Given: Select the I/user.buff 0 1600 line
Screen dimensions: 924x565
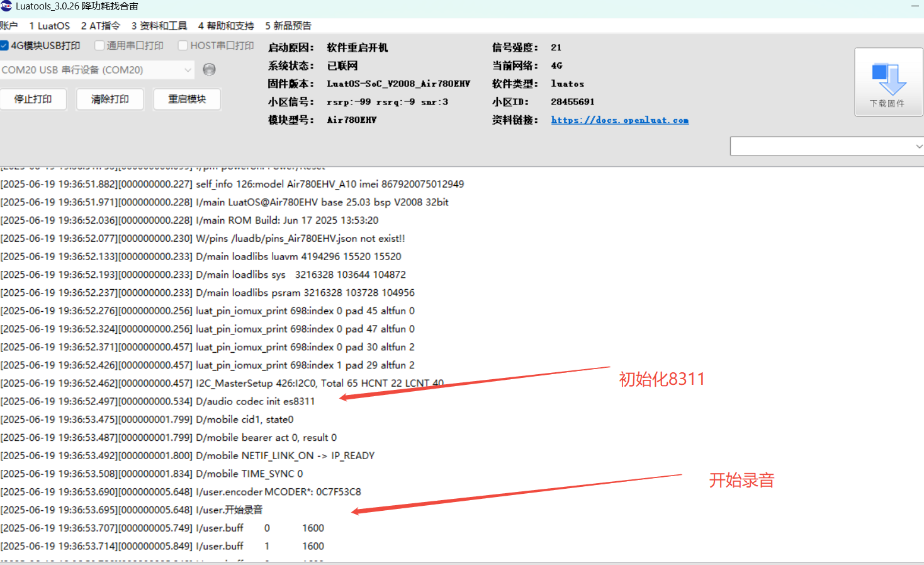Looking at the screenshot, I should point(162,528).
